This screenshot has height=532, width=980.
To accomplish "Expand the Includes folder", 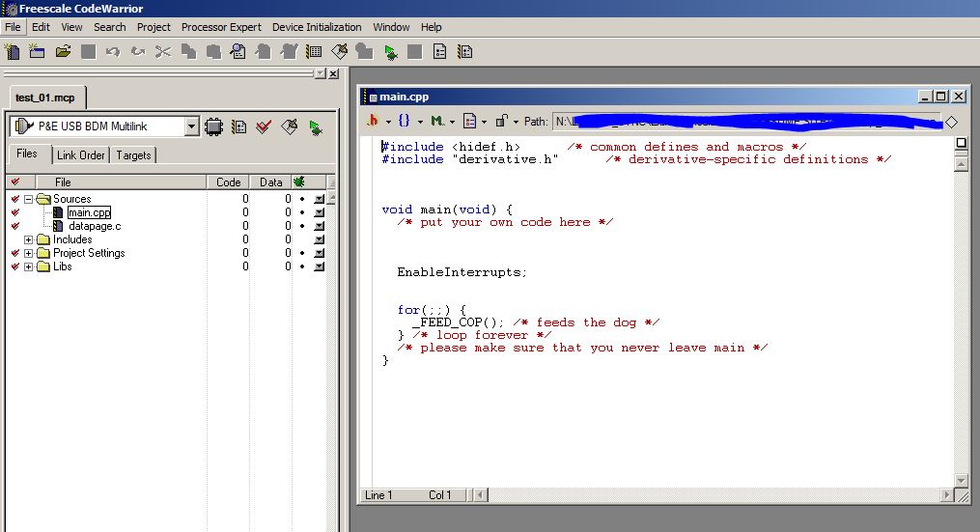I will [28, 239].
